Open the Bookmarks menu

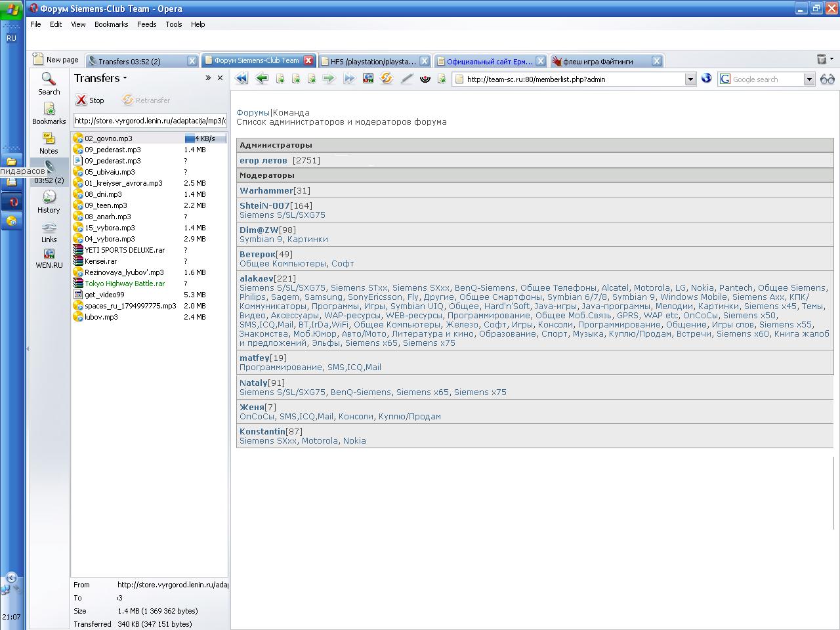(x=111, y=24)
